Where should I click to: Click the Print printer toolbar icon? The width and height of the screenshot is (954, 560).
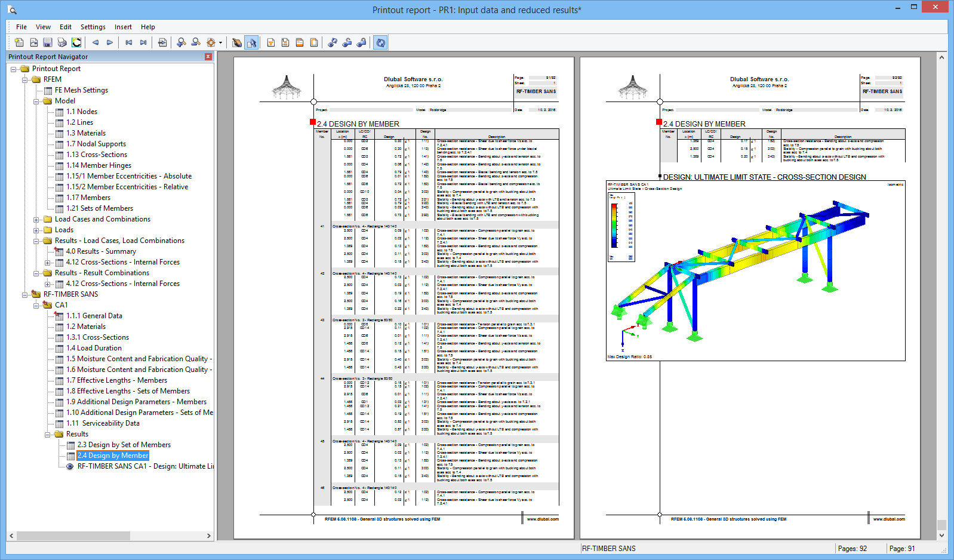pyautogui.click(x=62, y=42)
